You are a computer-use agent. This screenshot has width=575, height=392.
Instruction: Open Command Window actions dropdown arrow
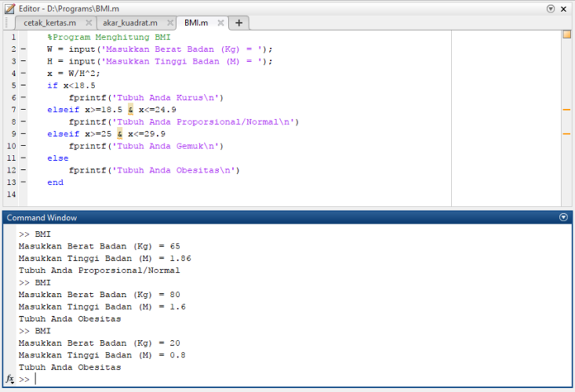point(563,217)
